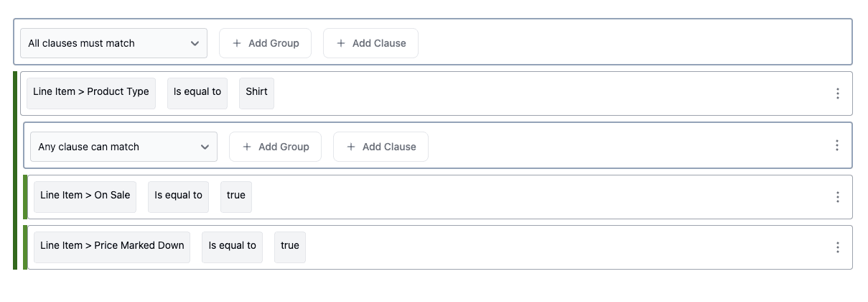Expand the "Any clause can match" dropdown
The image size is (868, 302).
point(123,147)
